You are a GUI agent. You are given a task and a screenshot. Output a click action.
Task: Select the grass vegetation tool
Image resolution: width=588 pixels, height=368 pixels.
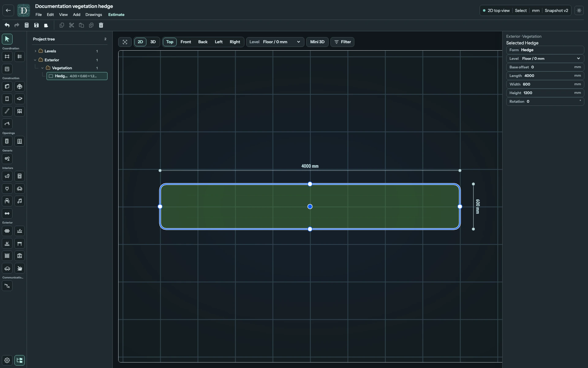click(20, 268)
